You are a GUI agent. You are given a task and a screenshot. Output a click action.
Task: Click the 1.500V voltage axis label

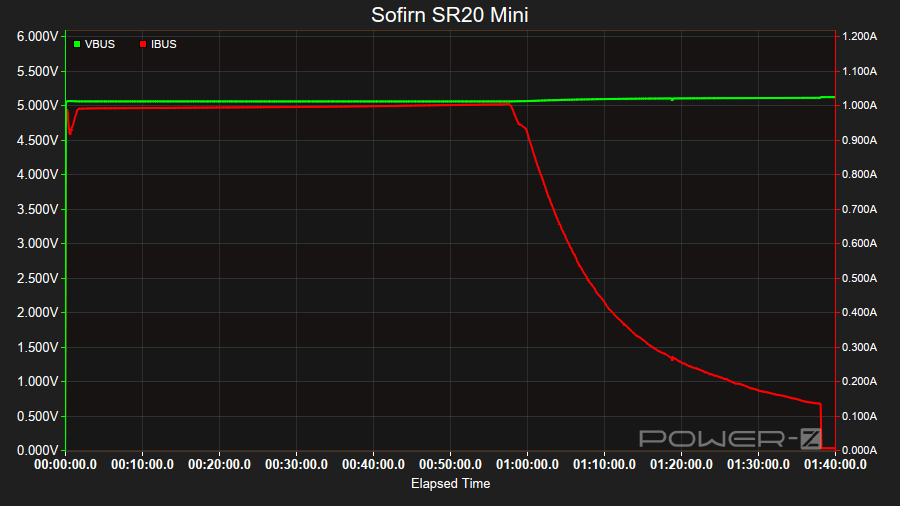pyautogui.click(x=37, y=347)
